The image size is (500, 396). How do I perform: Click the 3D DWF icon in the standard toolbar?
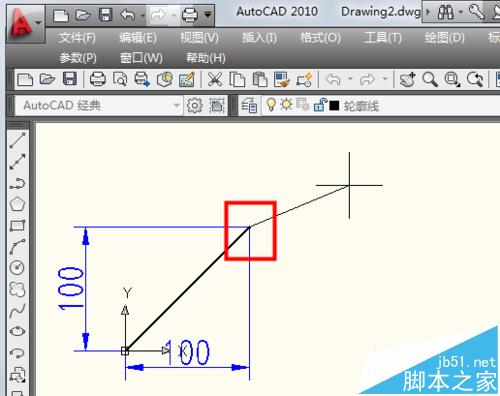164,80
